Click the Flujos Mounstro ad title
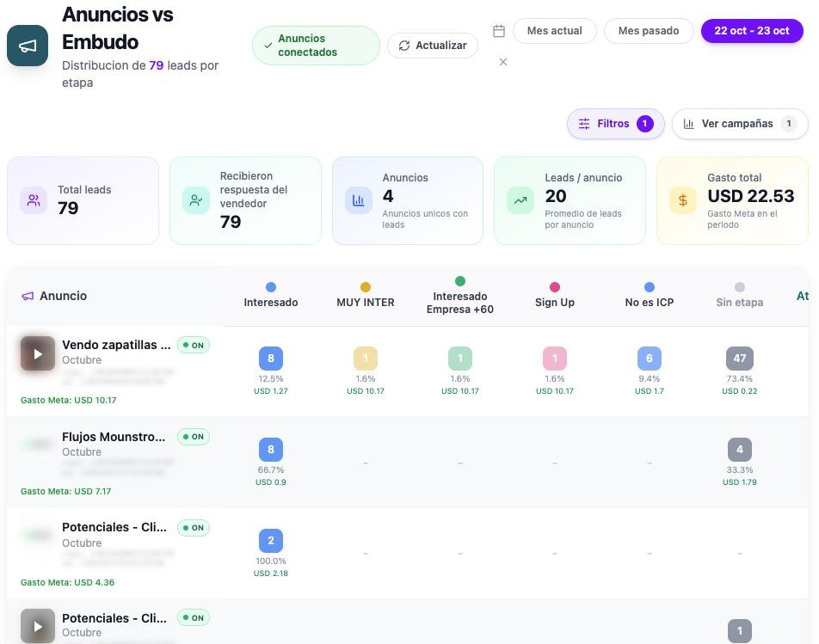This screenshot has height=644, width=819. pyautogui.click(x=114, y=437)
